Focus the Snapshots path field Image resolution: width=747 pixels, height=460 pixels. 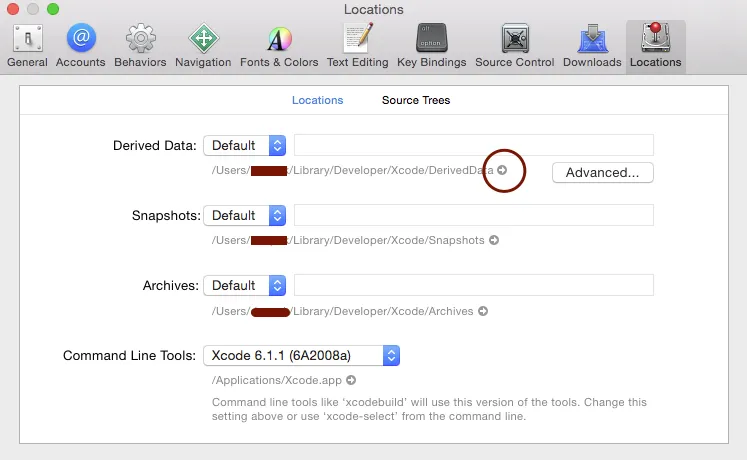[474, 215]
